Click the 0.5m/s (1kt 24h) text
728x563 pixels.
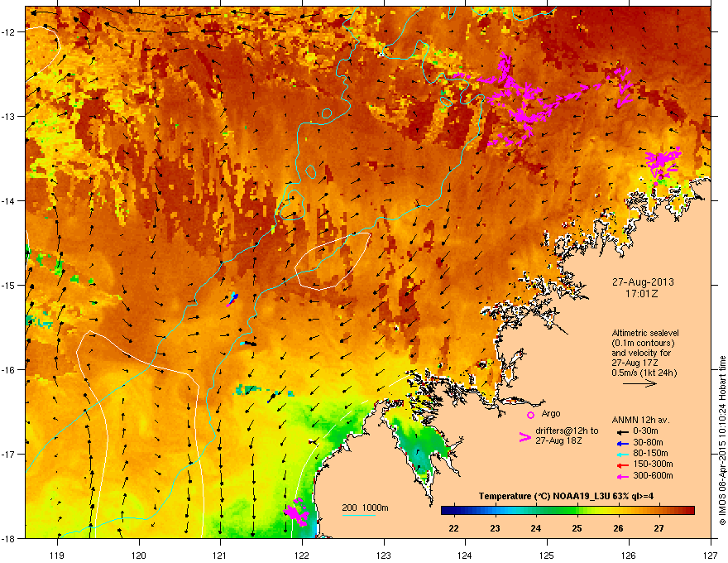[644, 373]
